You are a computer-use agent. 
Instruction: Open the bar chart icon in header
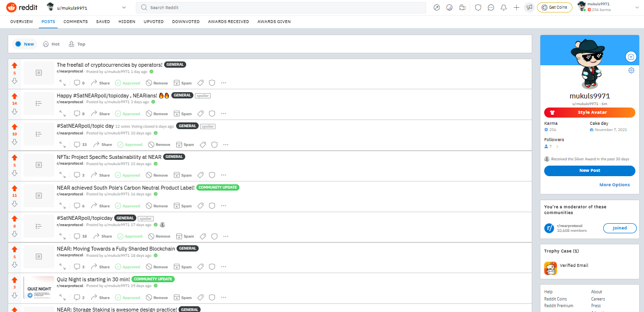(x=450, y=8)
